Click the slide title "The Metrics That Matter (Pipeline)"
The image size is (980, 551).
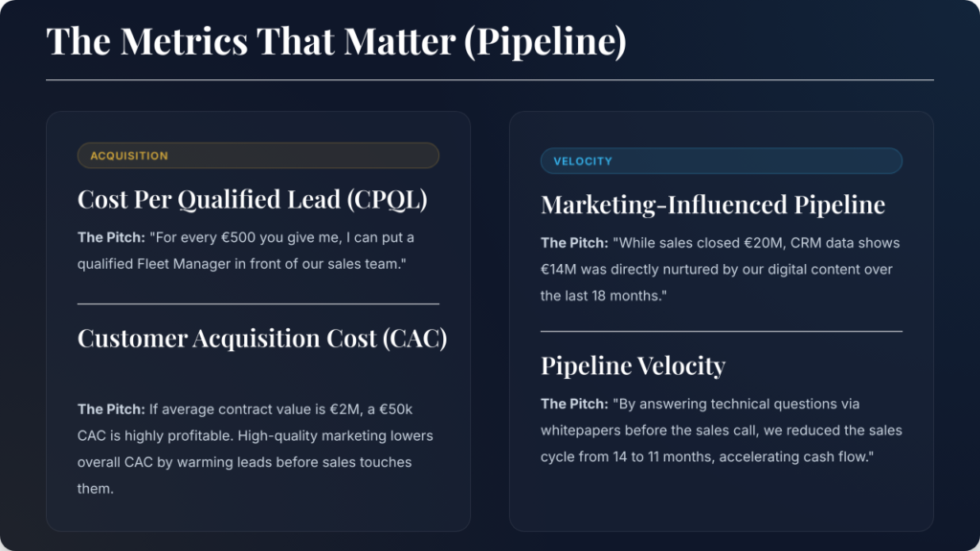(x=336, y=42)
